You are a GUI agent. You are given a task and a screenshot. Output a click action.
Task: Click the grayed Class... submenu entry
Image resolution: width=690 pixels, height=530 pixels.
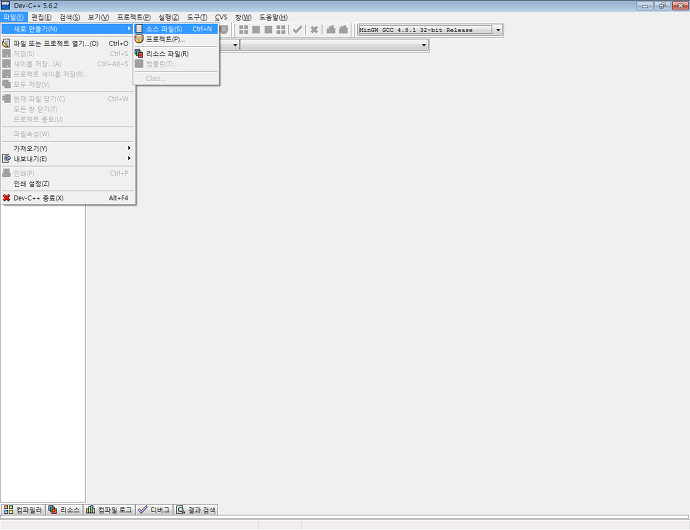[x=176, y=78]
